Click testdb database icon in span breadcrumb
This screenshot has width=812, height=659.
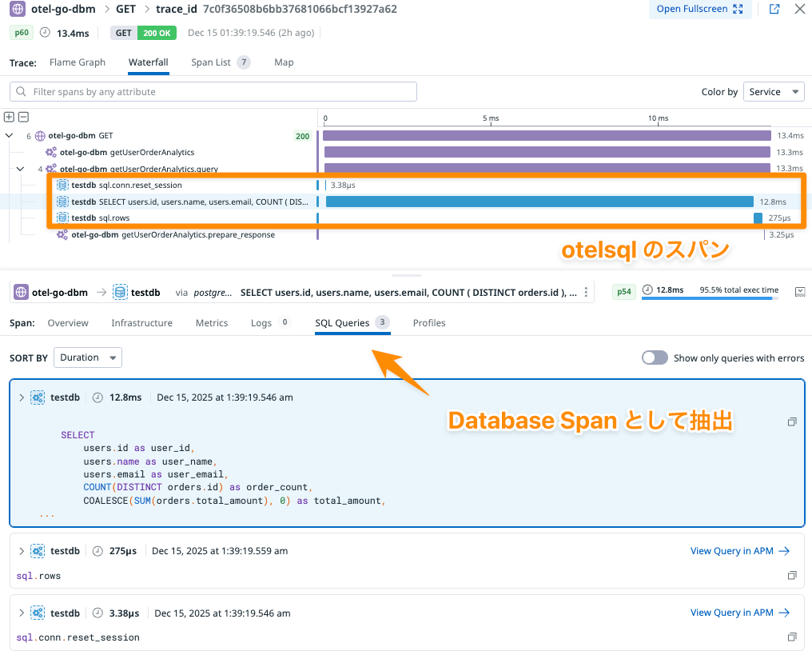pos(120,292)
